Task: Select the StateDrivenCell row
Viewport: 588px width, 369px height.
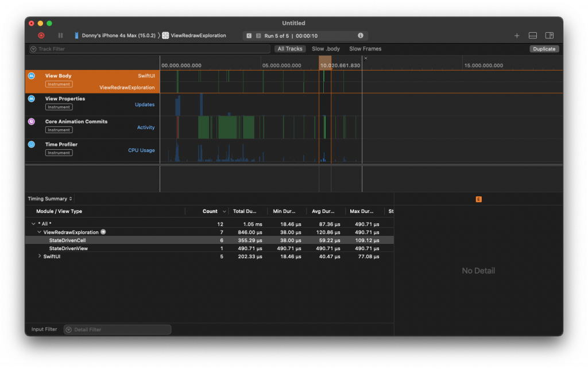Action: pyautogui.click(x=209, y=240)
